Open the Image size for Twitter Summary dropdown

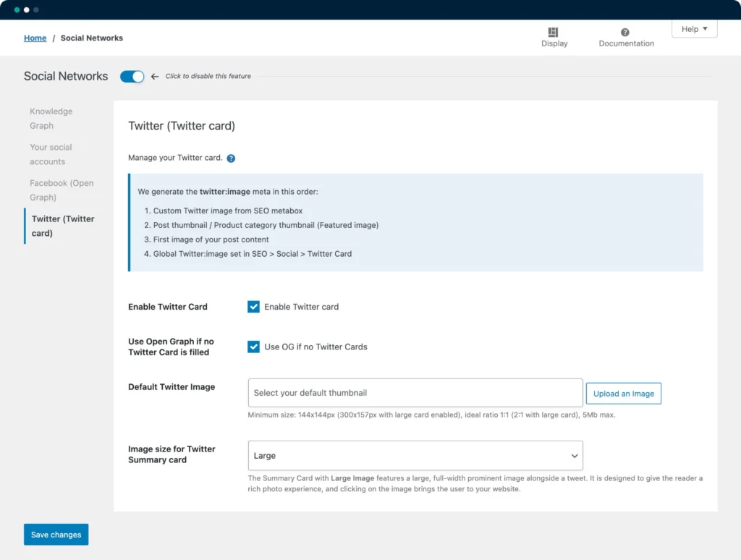[x=415, y=456]
